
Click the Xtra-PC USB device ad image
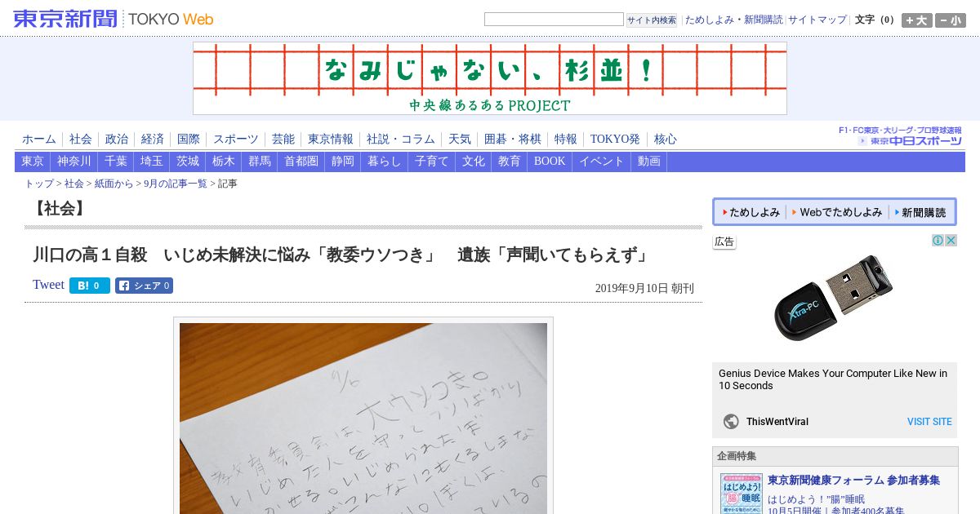[x=834, y=299]
